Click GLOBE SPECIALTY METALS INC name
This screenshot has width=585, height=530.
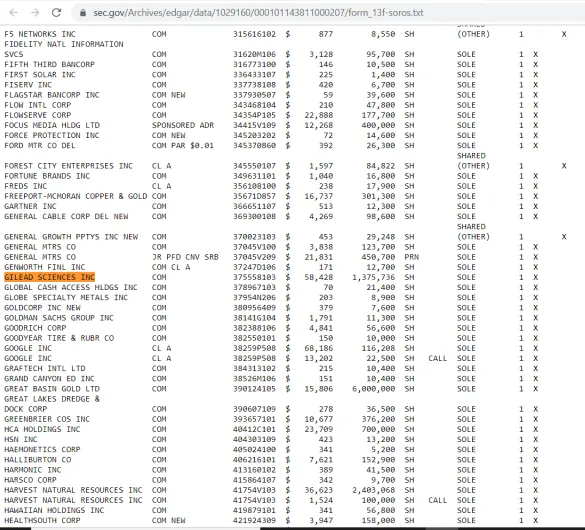coord(66,297)
